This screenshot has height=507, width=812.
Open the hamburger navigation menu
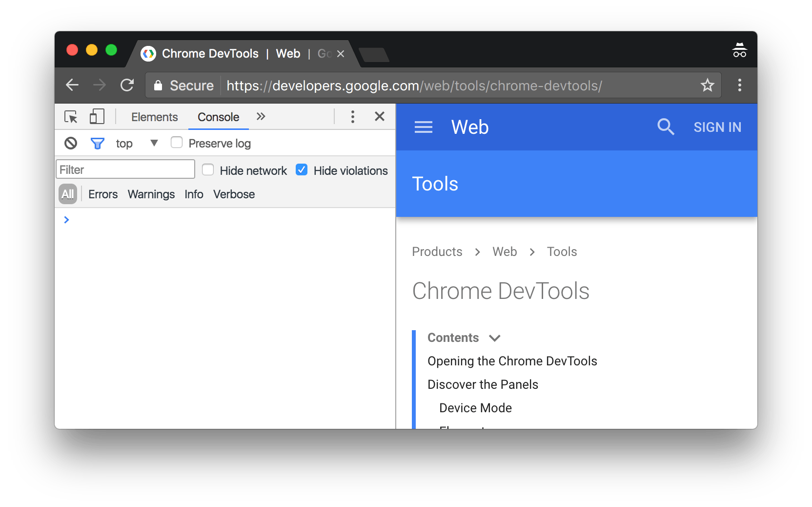tap(423, 127)
